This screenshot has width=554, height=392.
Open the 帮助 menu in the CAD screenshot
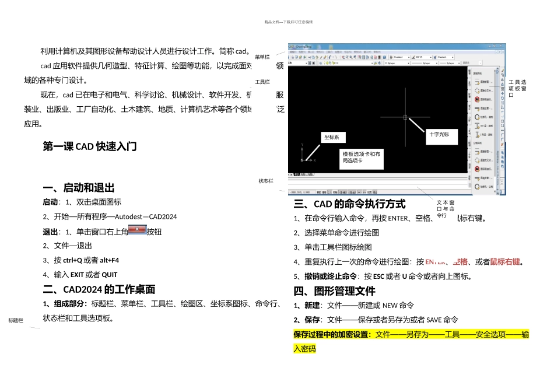tap(377, 52)
